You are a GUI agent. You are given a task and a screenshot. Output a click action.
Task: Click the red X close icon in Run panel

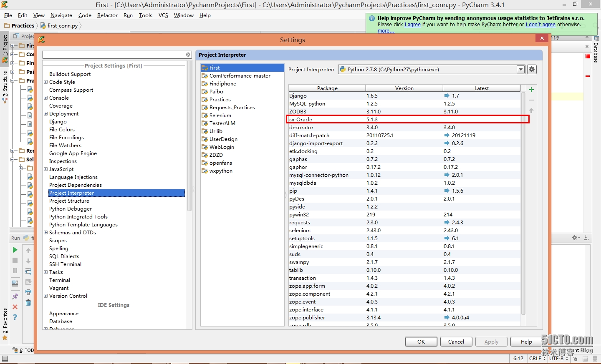(15, 307)
